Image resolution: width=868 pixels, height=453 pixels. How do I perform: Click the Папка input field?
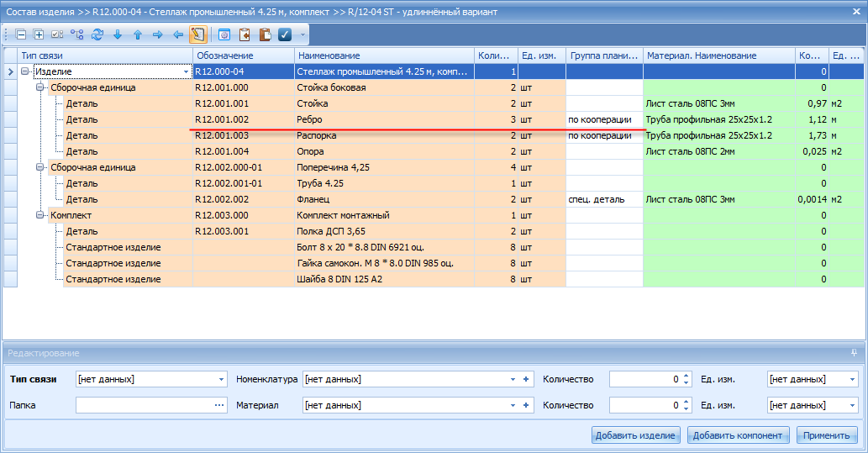pos(145,405)
